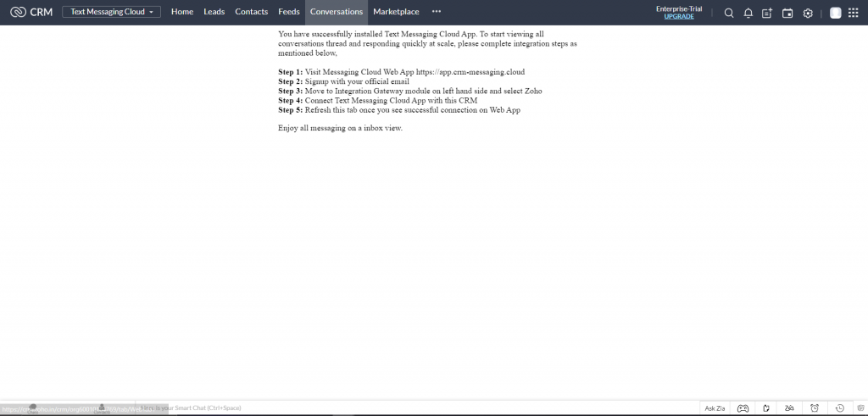Click the 'Step 2:' signup instruction text
The image size is (868, 416).
(x=343, y=81)
